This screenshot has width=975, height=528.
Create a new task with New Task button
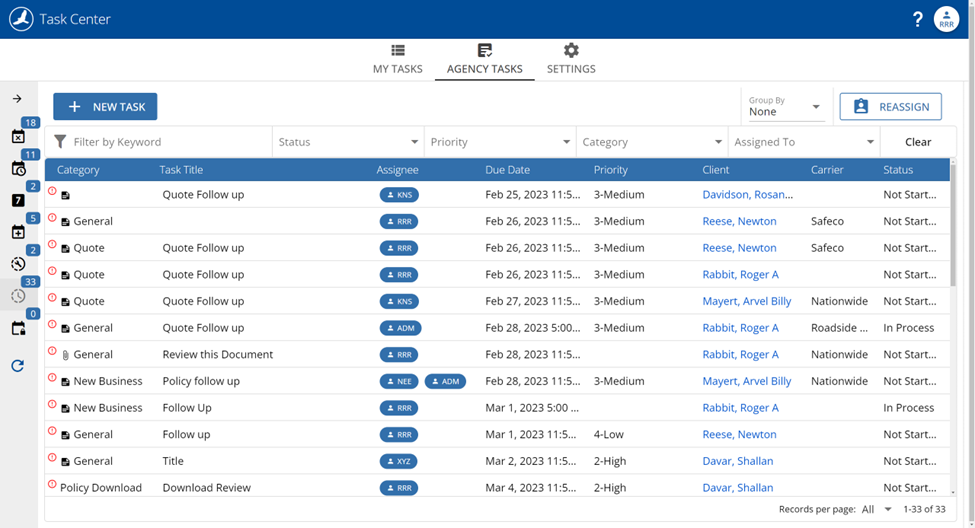(x=105, y=106)
